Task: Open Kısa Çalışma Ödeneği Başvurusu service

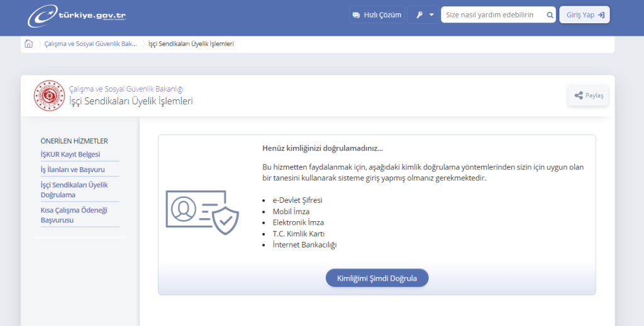Action: 74,215
